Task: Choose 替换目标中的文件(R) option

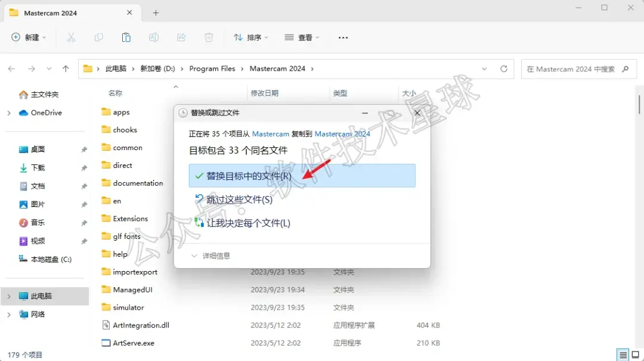Action: 302,176
